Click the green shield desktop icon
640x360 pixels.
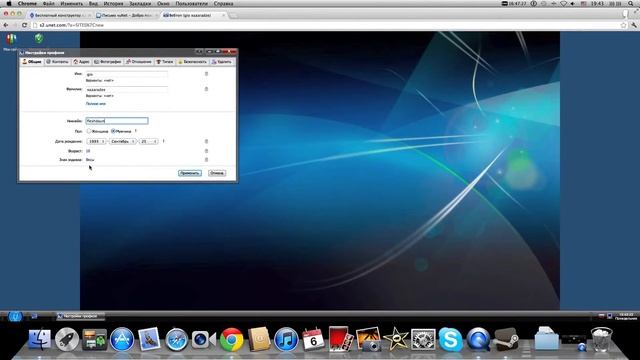pyautogui.click(x=39, y=38)
